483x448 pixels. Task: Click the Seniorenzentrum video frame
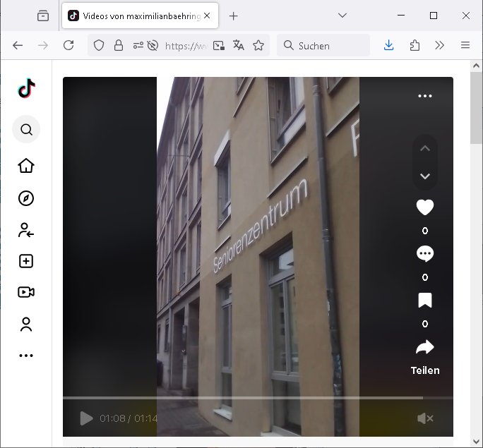pos(258,257)
